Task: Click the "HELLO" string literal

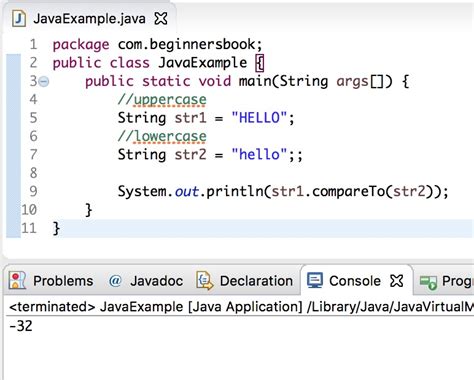Action: 259,118
